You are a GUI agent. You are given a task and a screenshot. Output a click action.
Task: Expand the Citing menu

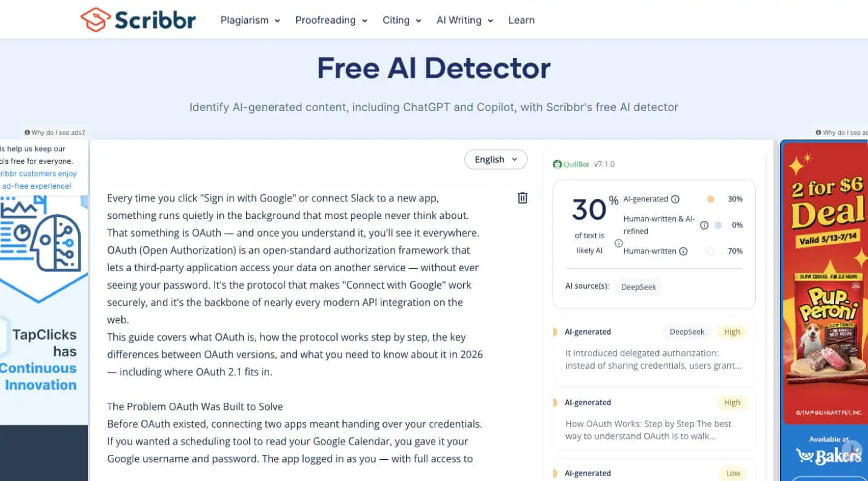click(x=402, y=20)
